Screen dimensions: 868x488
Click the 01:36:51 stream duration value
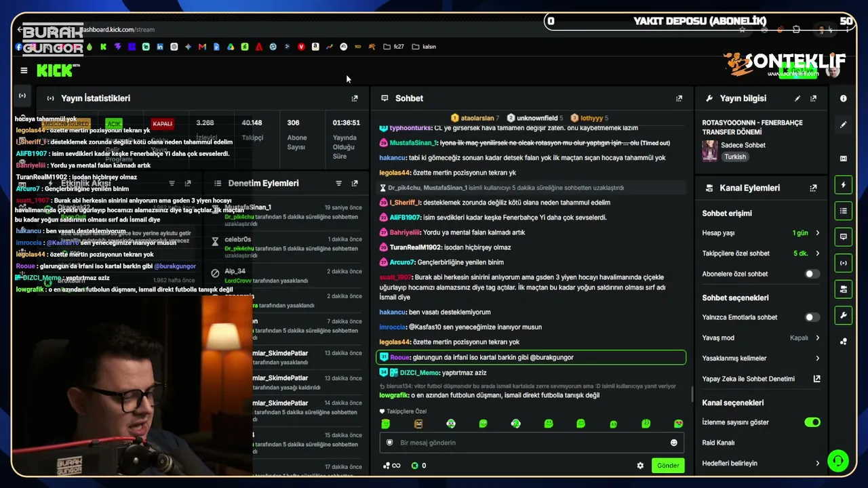pos(346,123)
